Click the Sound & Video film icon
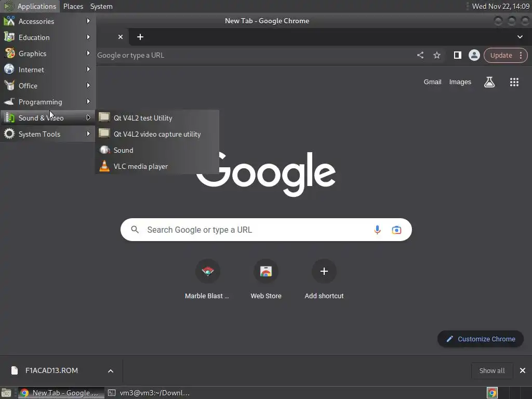 coord(9,117)
